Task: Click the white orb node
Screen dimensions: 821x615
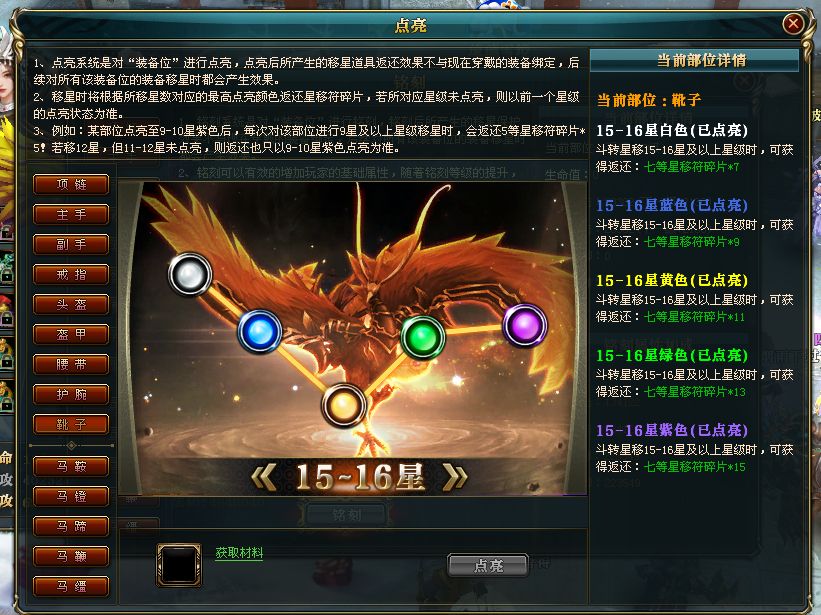Action: (190, 274)
